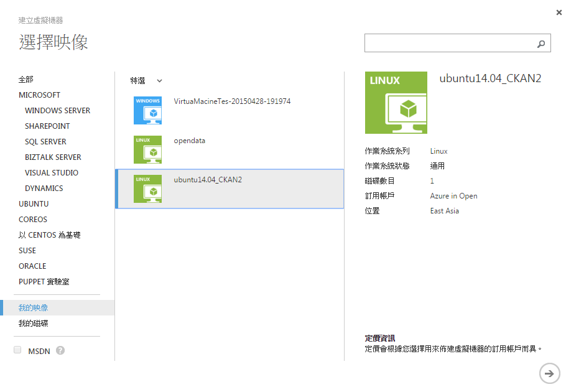
Task: Click the search magnifier icon
Action: [x=541, y=44]
